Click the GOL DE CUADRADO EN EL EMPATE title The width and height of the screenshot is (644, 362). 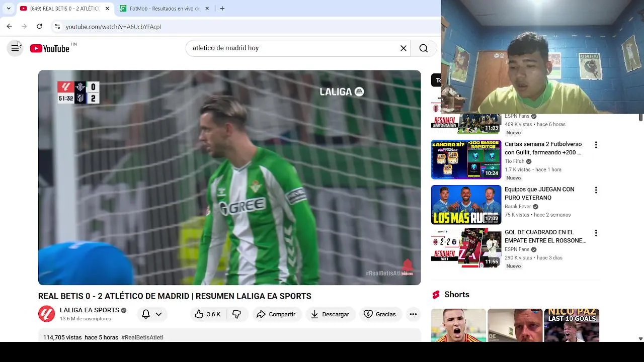(545, 236)
